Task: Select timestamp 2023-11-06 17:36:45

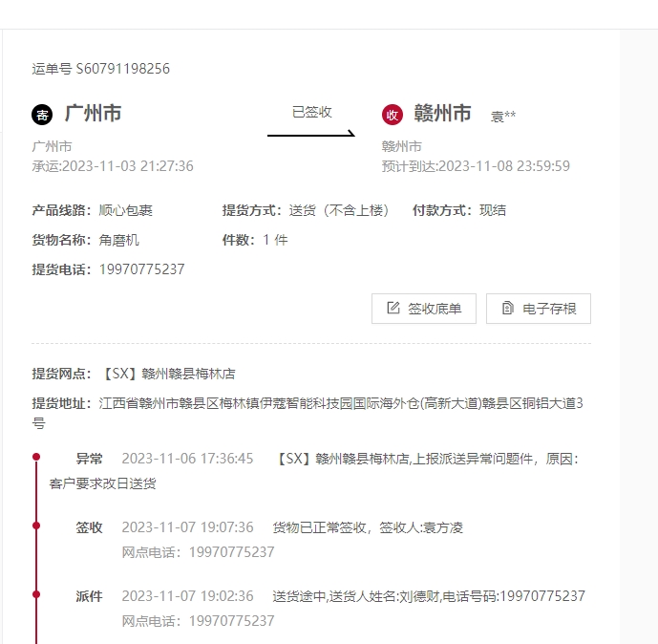Action: [x=187, y=459]
